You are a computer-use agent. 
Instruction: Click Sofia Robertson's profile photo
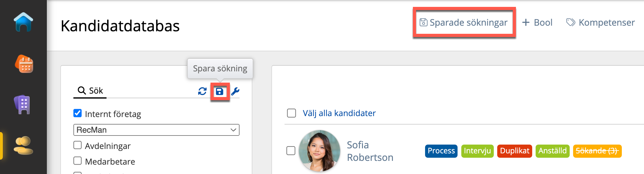(319, 151)
